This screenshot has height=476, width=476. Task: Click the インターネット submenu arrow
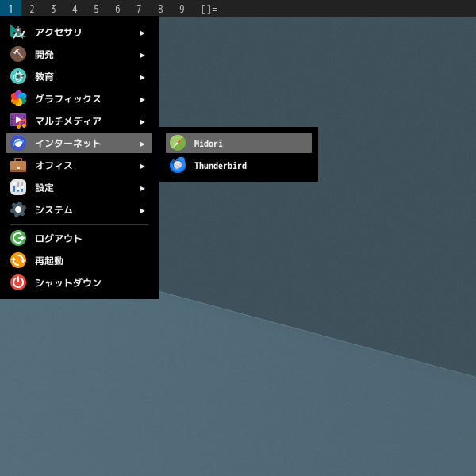(142, 144)
